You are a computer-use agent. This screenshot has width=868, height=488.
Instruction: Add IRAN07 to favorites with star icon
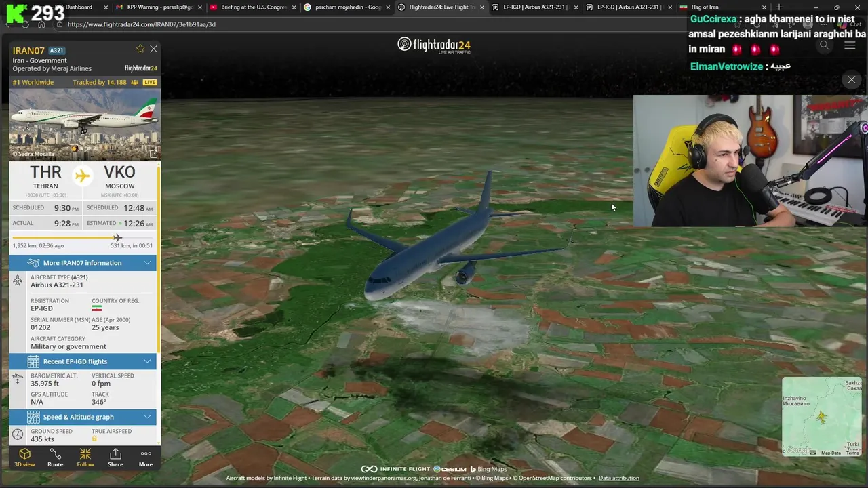(140, 49)
